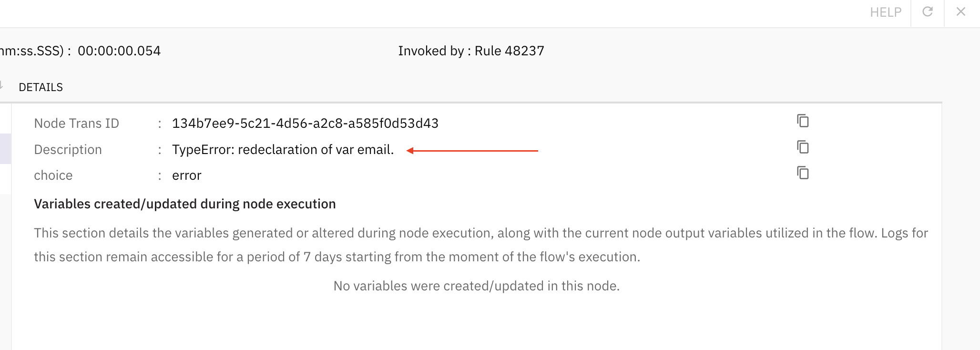
Task: Click the red arrow pointing at Description
Action: pyautogui.click(x=472, y=151)
